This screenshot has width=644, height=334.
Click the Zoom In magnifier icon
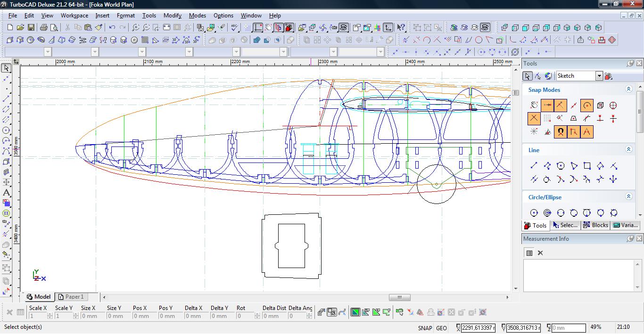coord(135,28)
